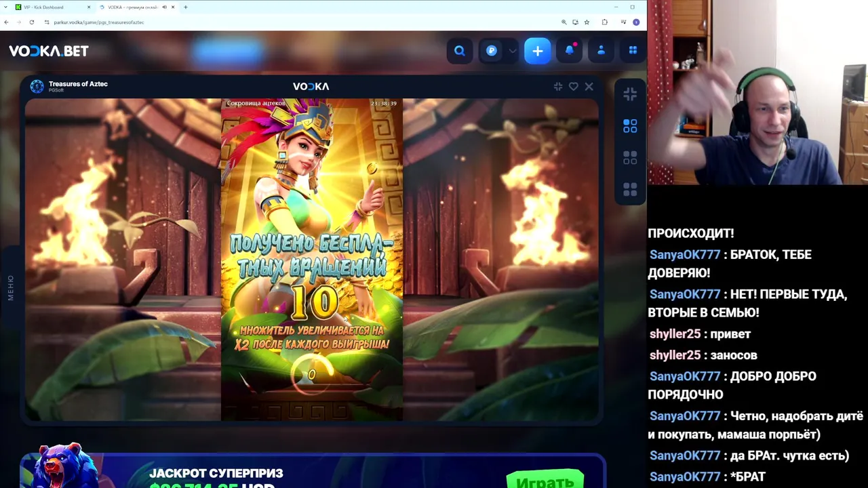Screen dimensions: 868x488
Task: Open the tab search dropdown arrow
Action: (6, 7)
